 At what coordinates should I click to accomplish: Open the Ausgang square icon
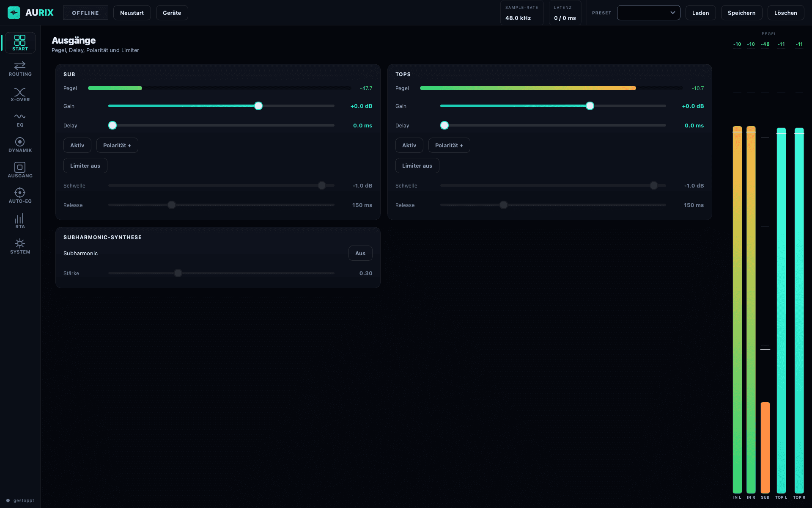pos(20,167)
